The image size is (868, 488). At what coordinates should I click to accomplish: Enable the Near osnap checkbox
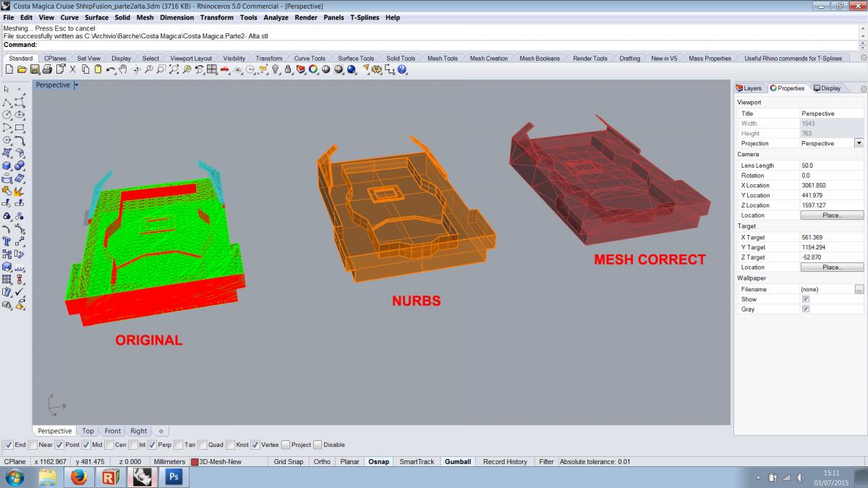coord(34,445)
